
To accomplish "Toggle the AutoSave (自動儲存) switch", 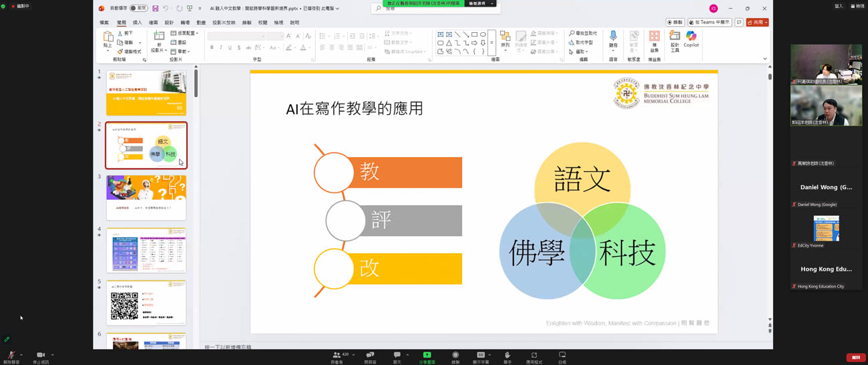I will 138,9.
